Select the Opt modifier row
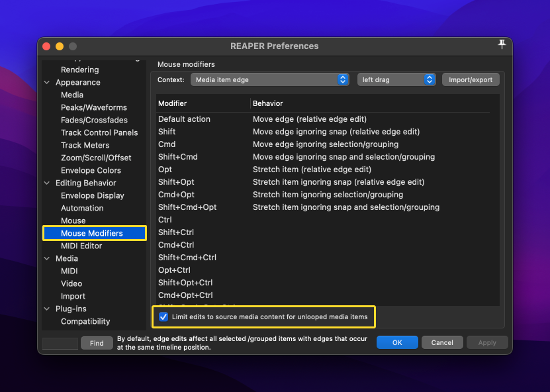 click(x=323, y=170)
